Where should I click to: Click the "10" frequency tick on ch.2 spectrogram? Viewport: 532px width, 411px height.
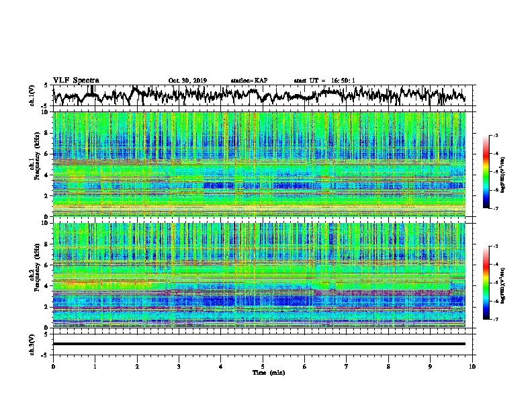(46, 223)
